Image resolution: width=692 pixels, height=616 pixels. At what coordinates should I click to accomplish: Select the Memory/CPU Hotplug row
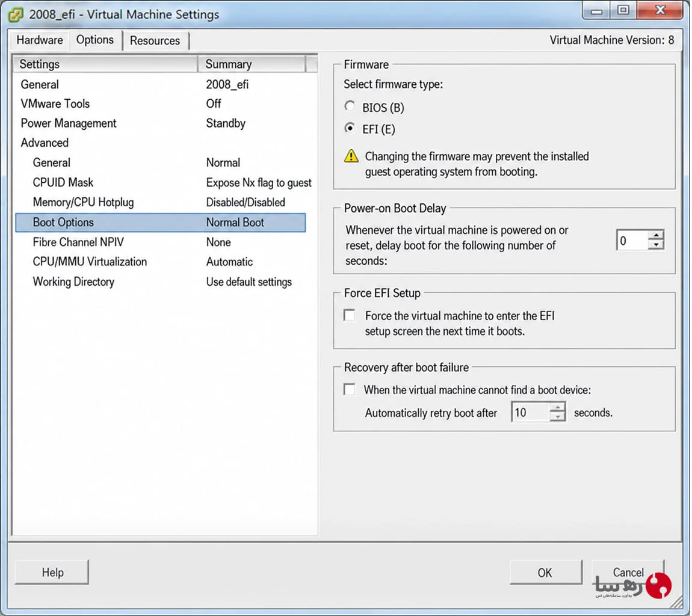160,202
